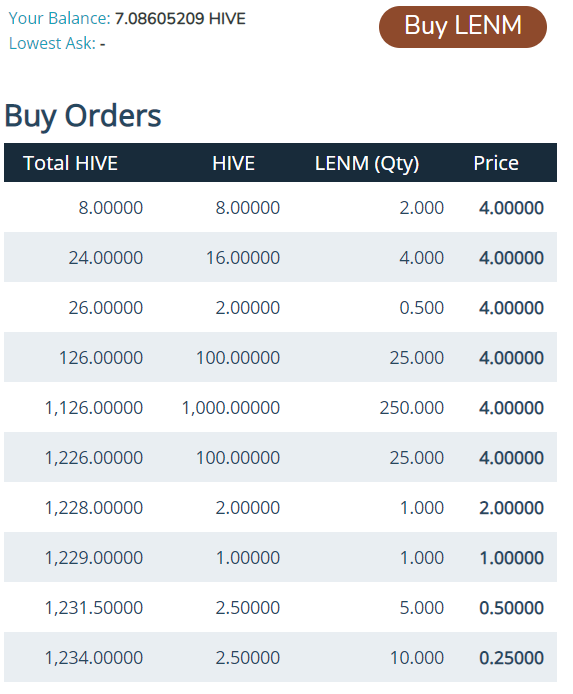573x694 pixels.
Task: Click the Buy LENM button
Action: click(x=462, y=27)
